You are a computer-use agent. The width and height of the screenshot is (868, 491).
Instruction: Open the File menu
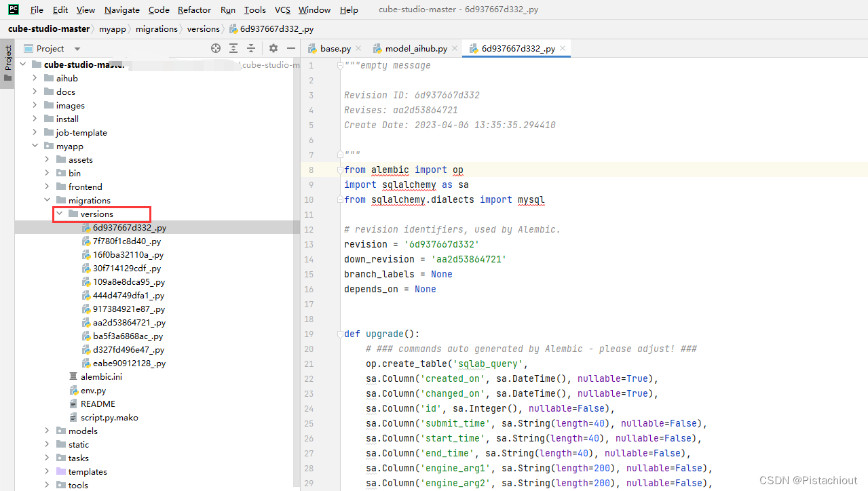37,9
